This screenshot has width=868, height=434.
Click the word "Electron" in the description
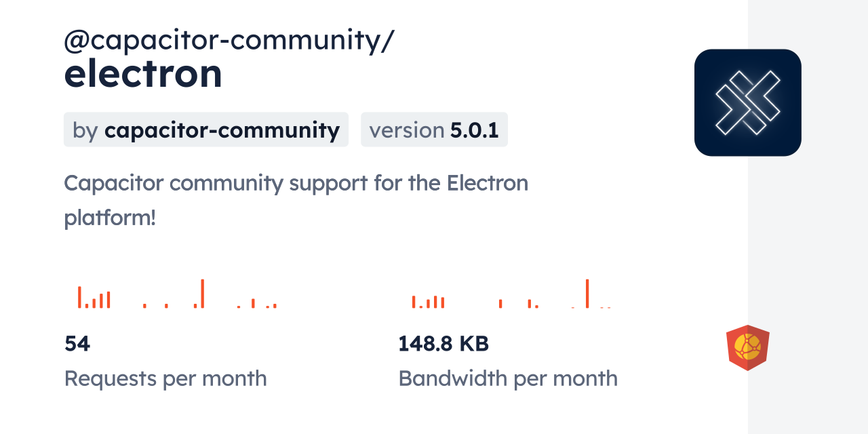click(x=487, y=183)
